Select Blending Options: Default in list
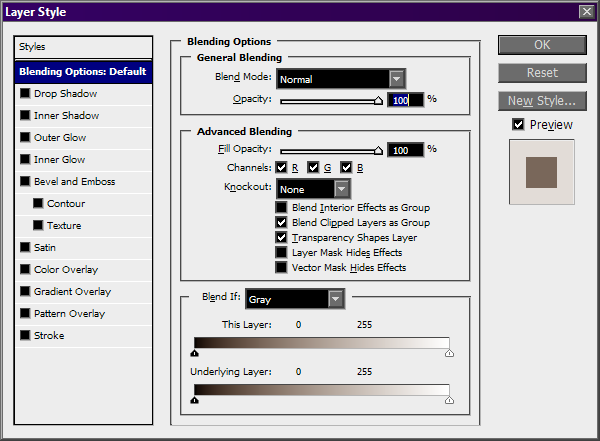This screenshot has width=600, height=441. tap(83, 72)
